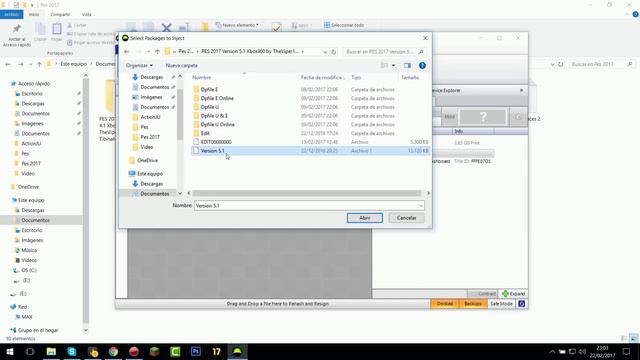Screen dimensions: 640x360
Task: Select Red in Explorer navigation pane
Action: click(22, 307)
